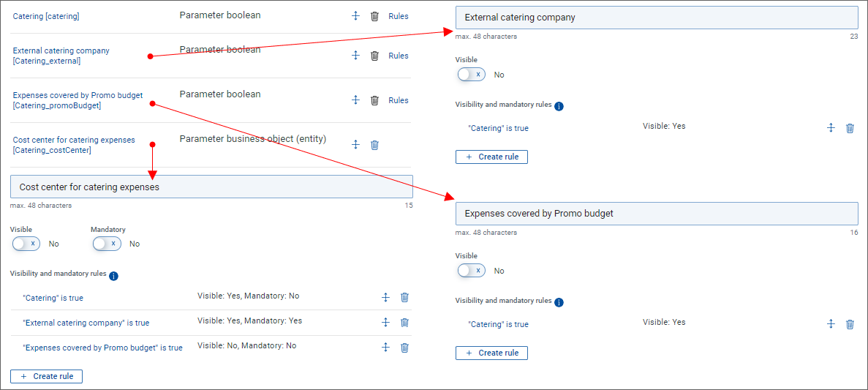868x390 pixels.
Task: Switch Visible toggle in Expenses covered panel
Action: [x=471, y=271]
